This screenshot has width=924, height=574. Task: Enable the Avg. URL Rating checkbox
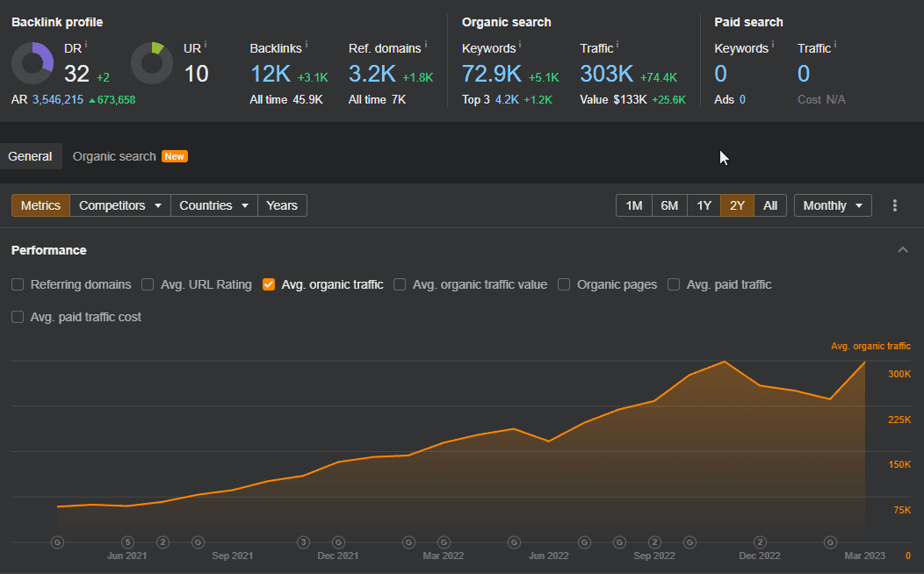[x=148, y=285]
